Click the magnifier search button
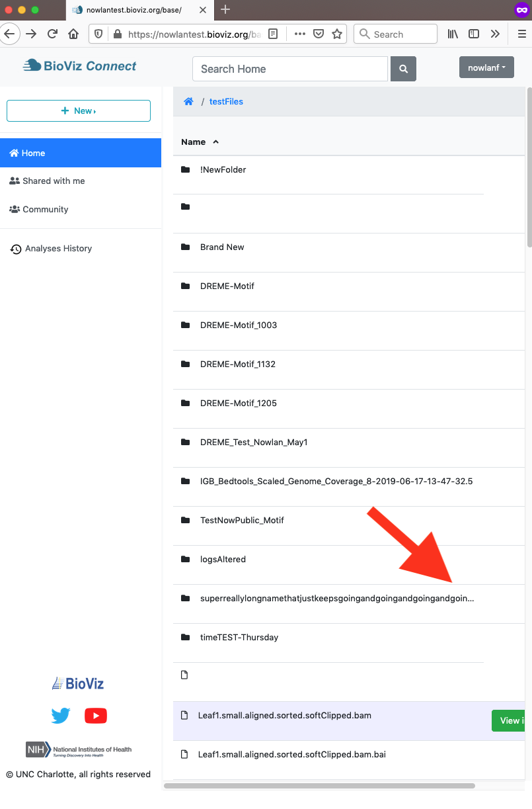 tap(403, 69)
